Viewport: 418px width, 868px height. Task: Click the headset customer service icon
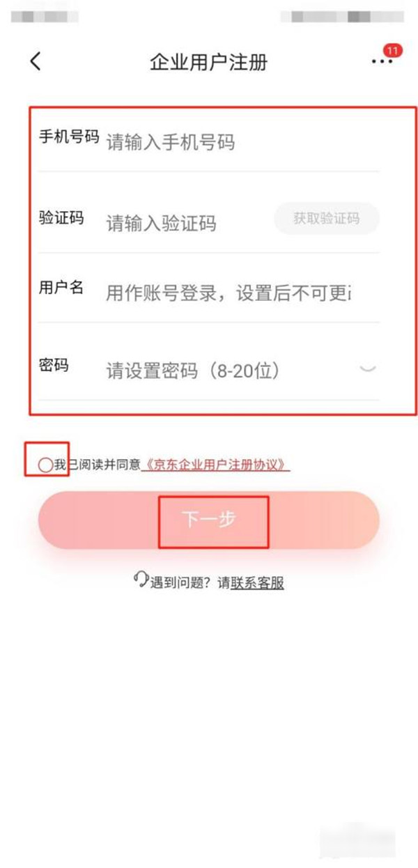[x=141, y=580]
